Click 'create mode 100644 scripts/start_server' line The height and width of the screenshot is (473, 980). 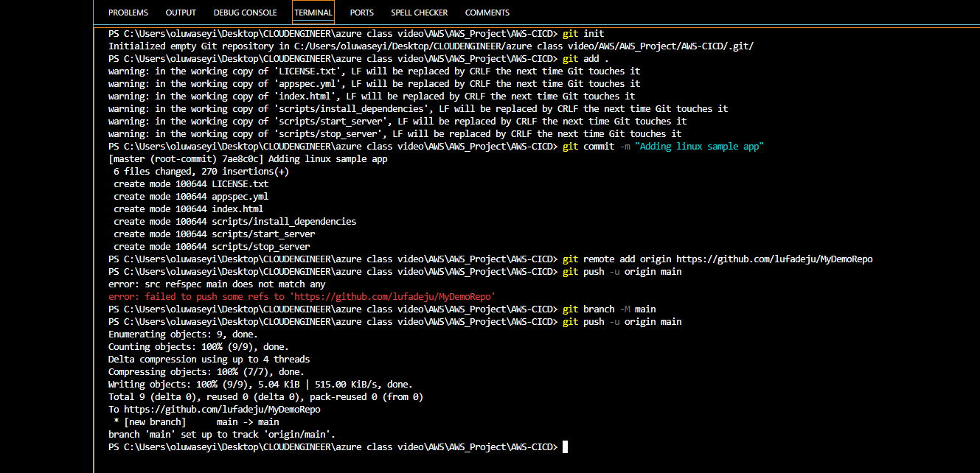pos(215,234)
